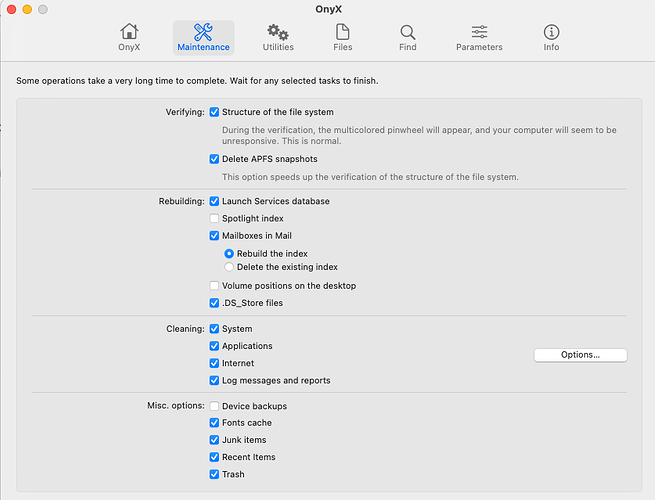The width and height of the screenshot is (655, 500).
Task: Click the 'Misc. options:' section label
Action: coord(176,406)
